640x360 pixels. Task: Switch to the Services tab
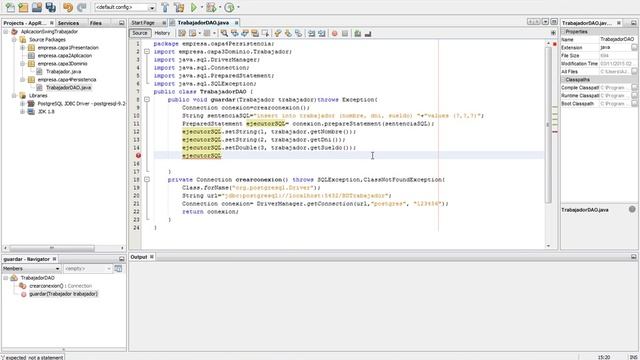pyautogui.click(x=68, y=23)
